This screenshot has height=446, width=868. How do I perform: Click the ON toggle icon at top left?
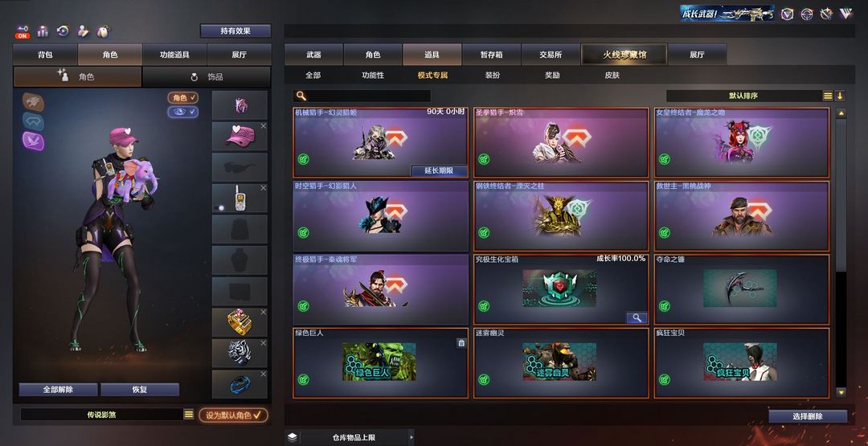[x=23, y=31]
